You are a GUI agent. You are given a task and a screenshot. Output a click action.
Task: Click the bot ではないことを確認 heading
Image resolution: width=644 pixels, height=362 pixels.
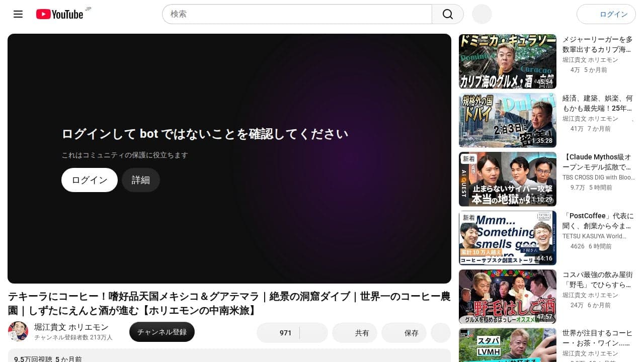[205, 134]
